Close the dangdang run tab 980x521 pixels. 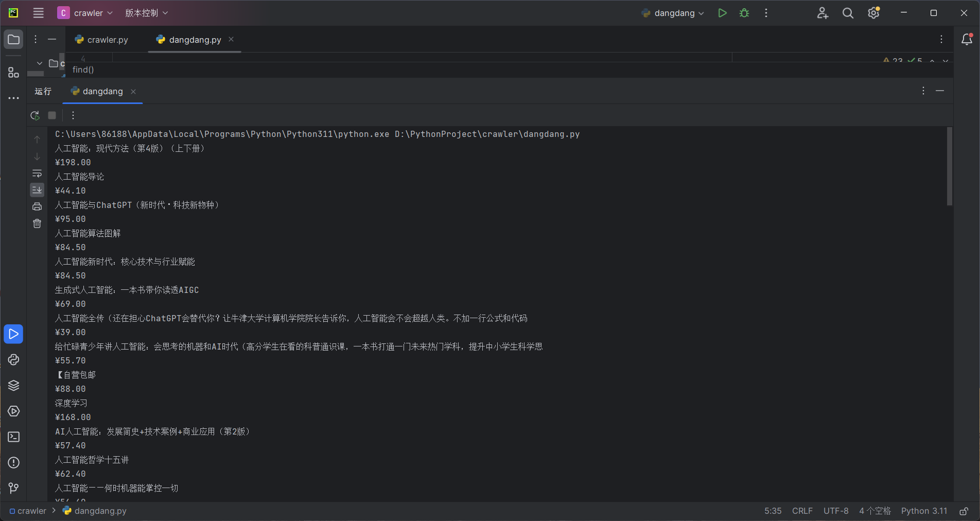tap(133, 91)
